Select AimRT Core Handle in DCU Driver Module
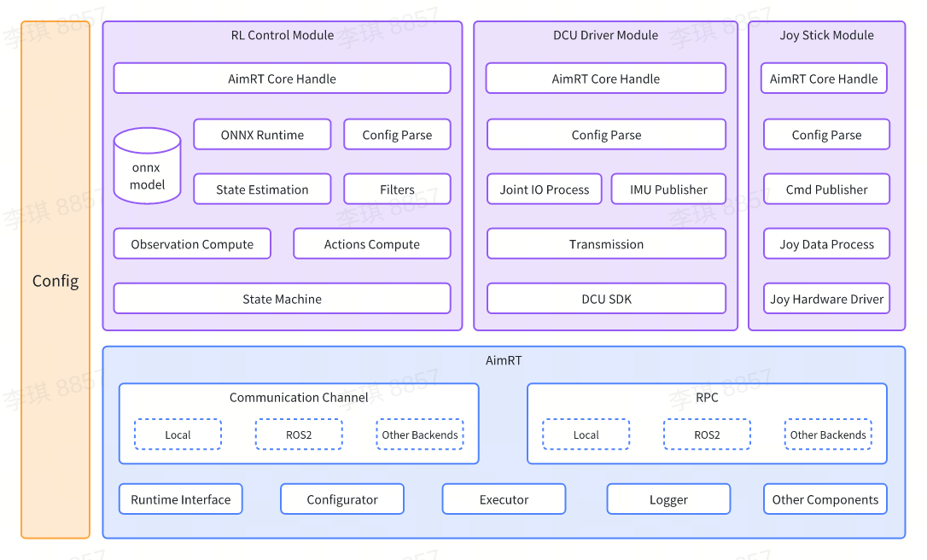Image resolution: width=927 pixels, height=560 pixels. click(606, 79)
